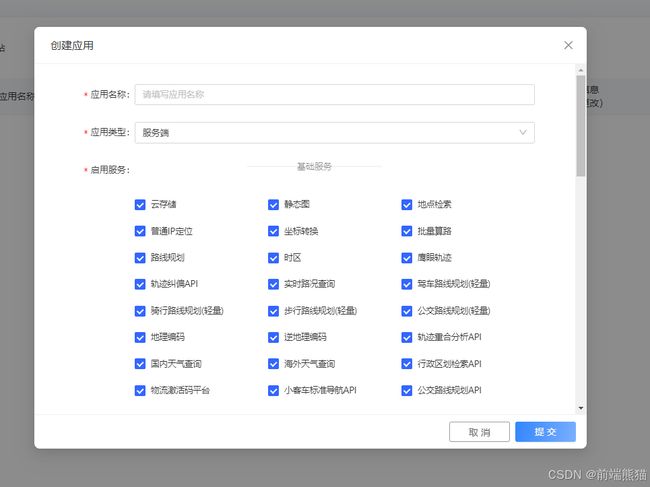650x487 pixels.
Task: Untick the 小客车标准导航API checkbox
Action: [x=273, y=390]
